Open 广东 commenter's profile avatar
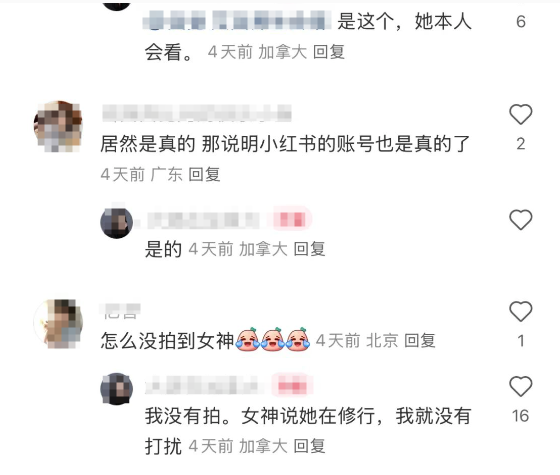 pos(58,126)
